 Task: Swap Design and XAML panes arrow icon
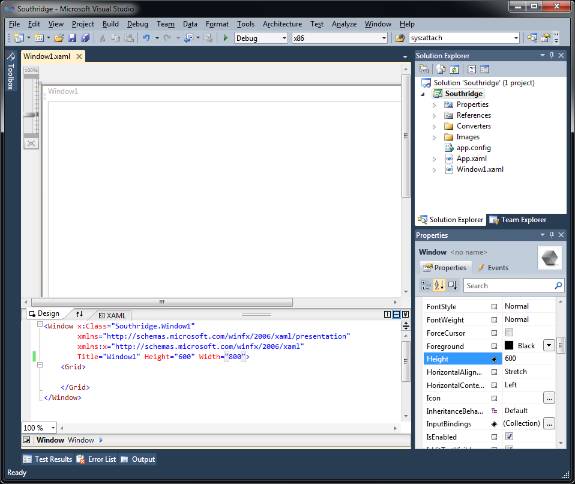click(x=79, y=314)
